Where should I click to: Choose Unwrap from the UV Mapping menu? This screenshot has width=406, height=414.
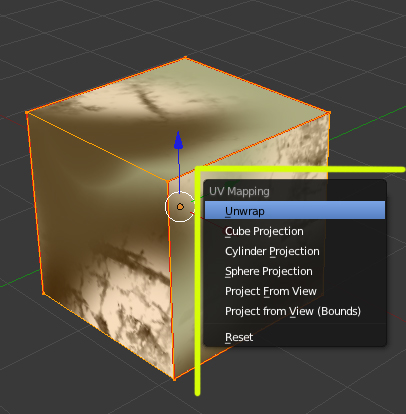pos(295,210)
